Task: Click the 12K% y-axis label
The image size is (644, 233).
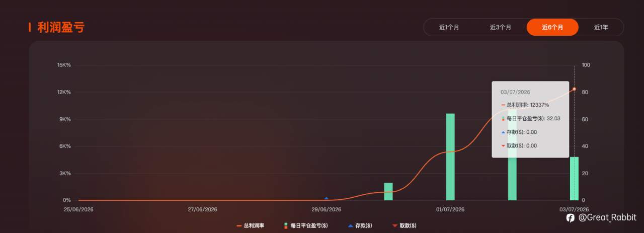Action: click(x=64, y=92)
